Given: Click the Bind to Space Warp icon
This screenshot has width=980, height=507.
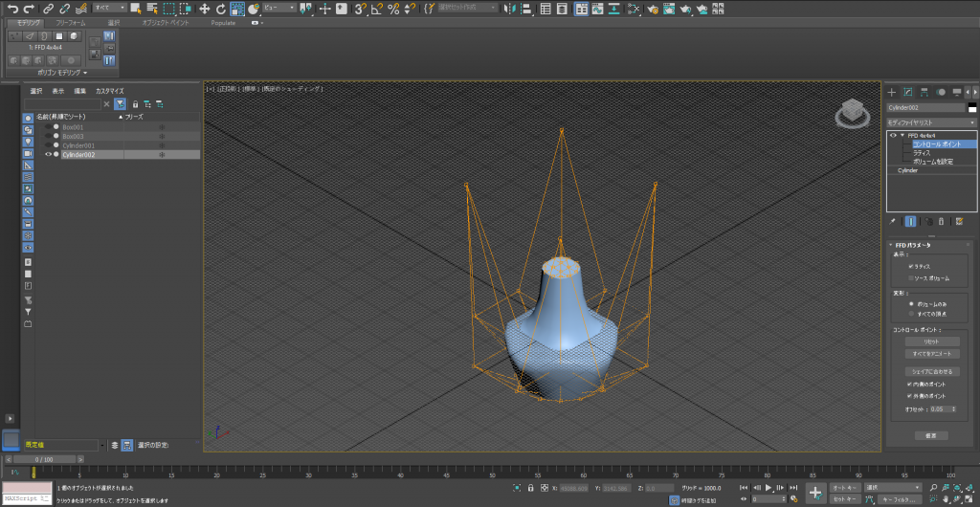Looking at the screenshot, I should [x=81, y=9].
